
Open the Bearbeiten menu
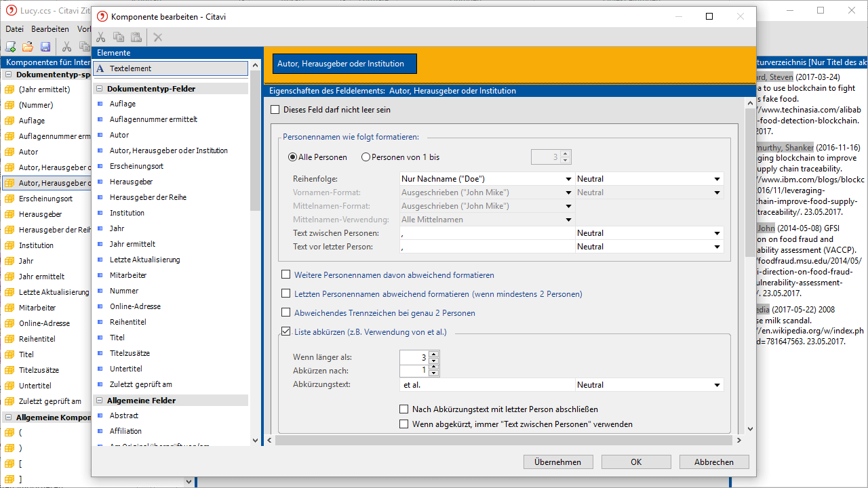click(50, 29)
